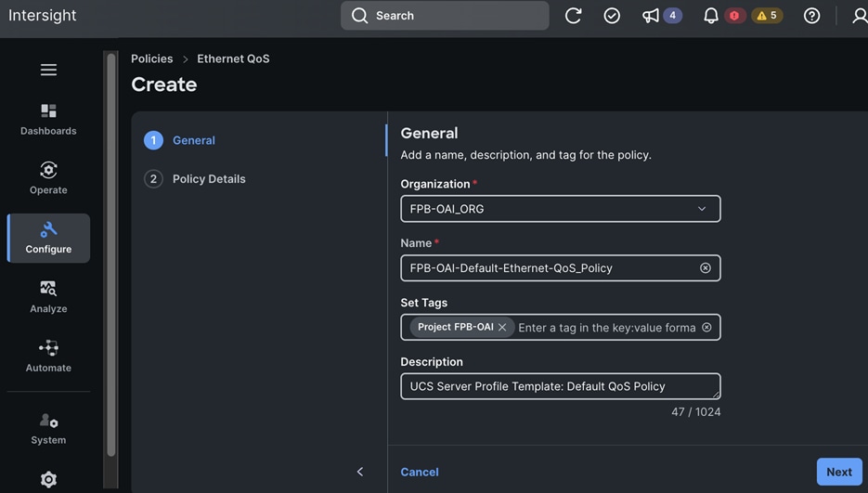868x493 pixels.
Task: Click the announcements count badge 4
Action: [x=673, y=16]
